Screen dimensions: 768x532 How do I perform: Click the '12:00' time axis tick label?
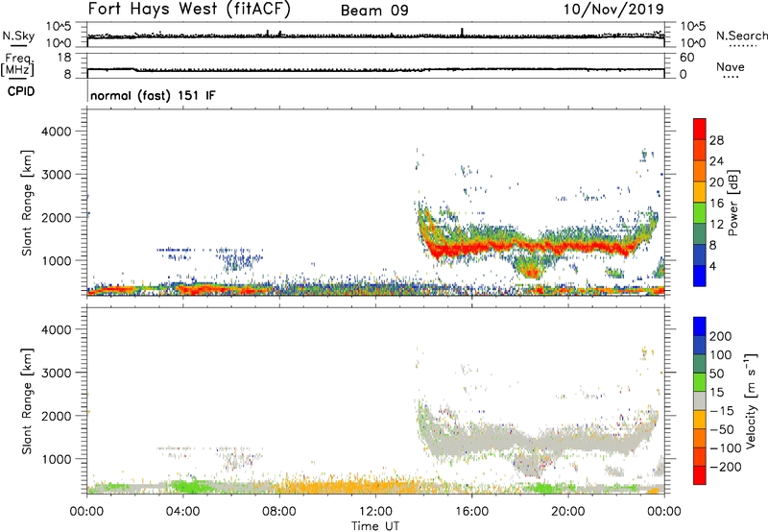tap(375, 512)
